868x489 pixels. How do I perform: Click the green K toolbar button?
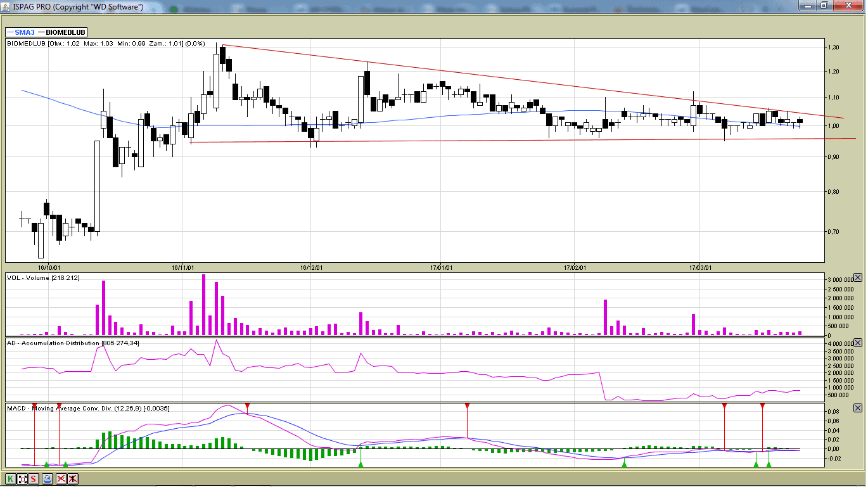pyautogui.click(x=11, y=479)
